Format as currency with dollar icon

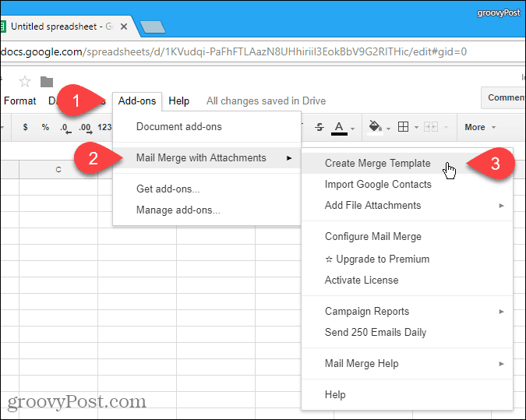(25, 127)
